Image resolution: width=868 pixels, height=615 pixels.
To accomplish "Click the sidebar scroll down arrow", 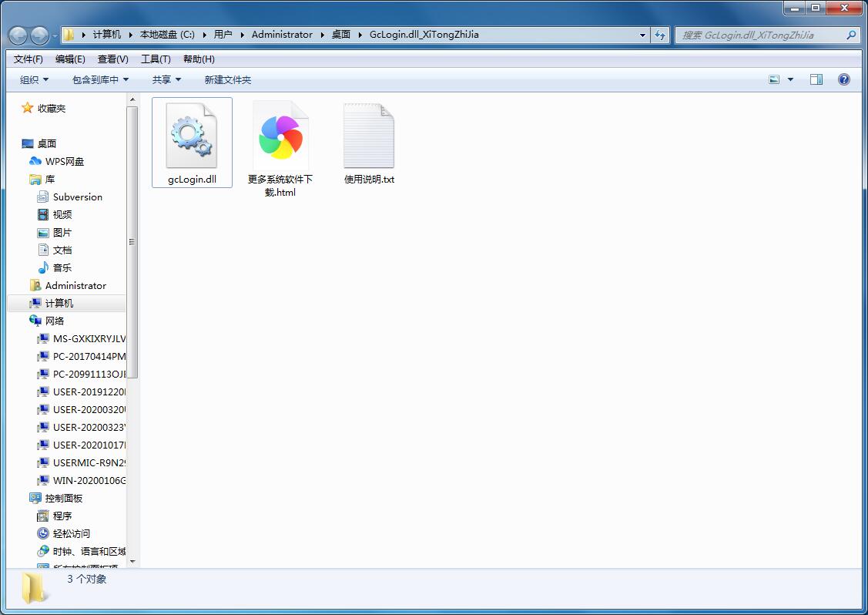I will point(132,561).
